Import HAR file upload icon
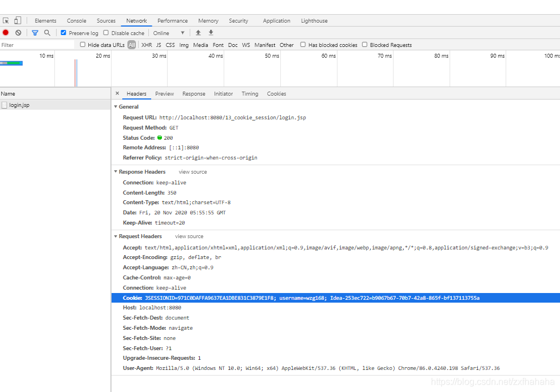Image resolution: width=560 pixels, height=392 pixels. [x=198, y=33]
